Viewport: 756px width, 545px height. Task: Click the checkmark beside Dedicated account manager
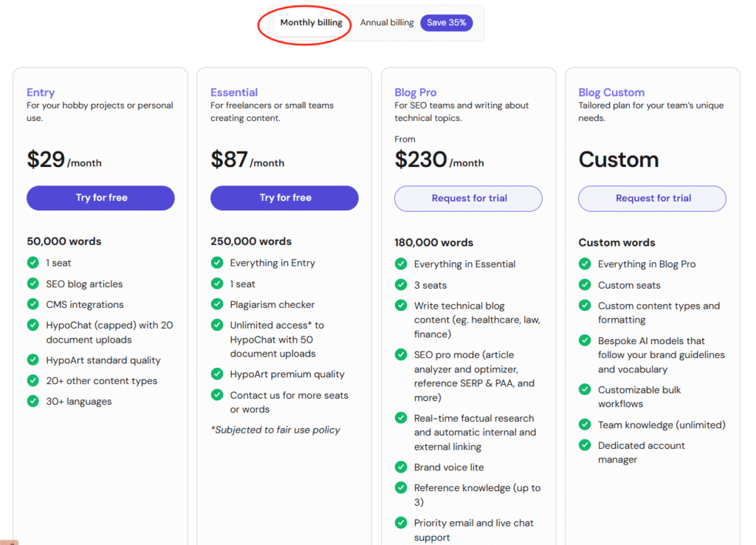click(x=585, y=445)
